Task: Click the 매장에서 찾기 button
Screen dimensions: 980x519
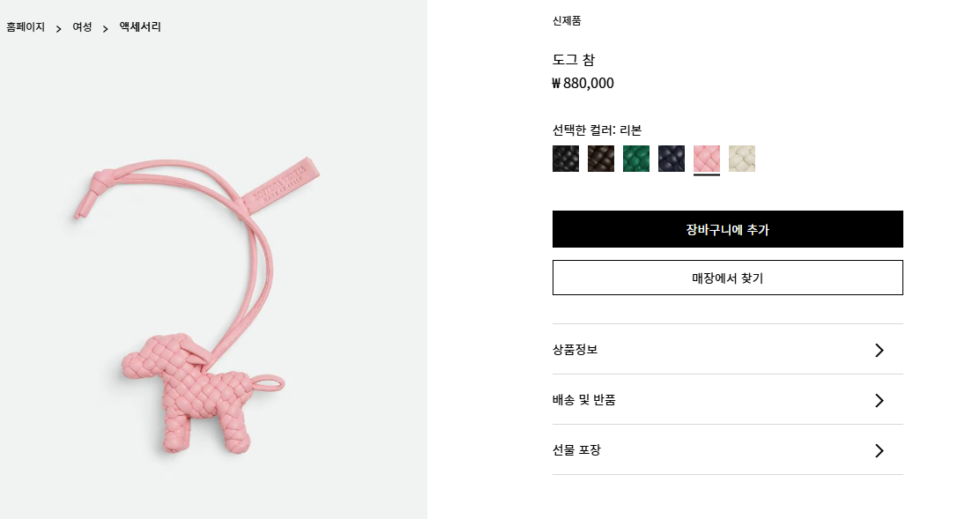Action: point(727,278)
